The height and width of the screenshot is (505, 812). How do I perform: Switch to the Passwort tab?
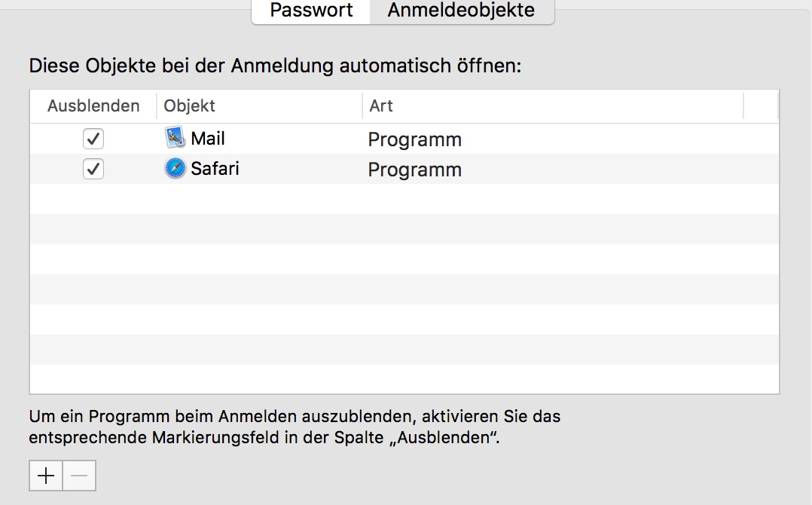311,11
